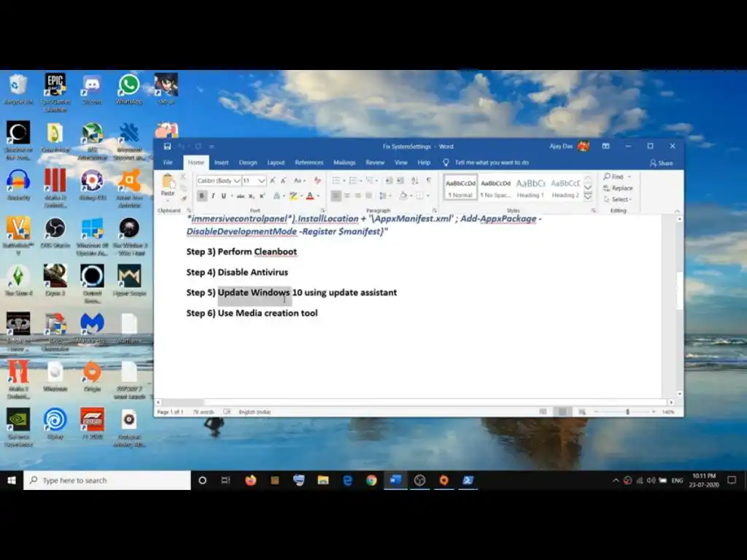Click the OBS Studio desktop shortcut
The height and width of the screenshot is (560, 747).
coord(55,233)
